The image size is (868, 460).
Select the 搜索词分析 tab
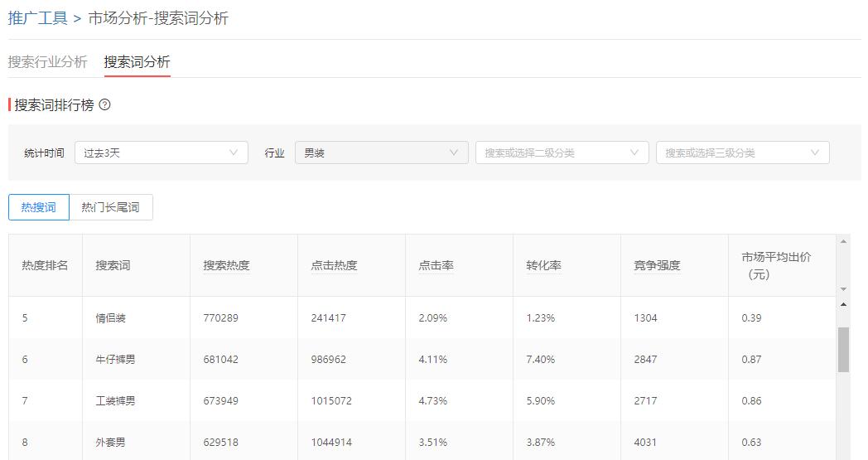[137, 62]
